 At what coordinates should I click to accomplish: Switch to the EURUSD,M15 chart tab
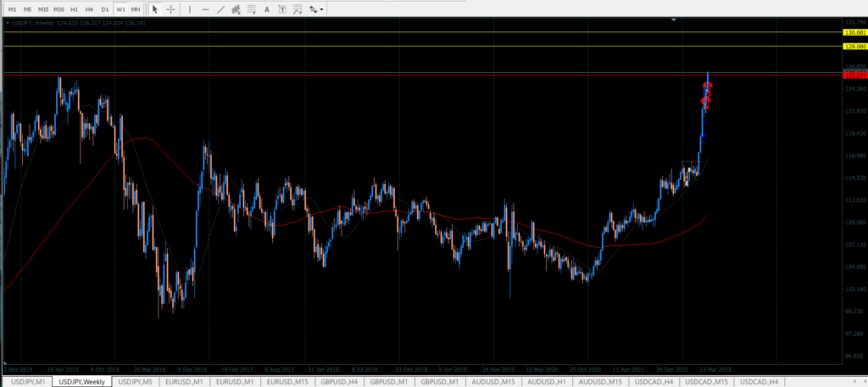pyautogui.click(x=287, y=382)
